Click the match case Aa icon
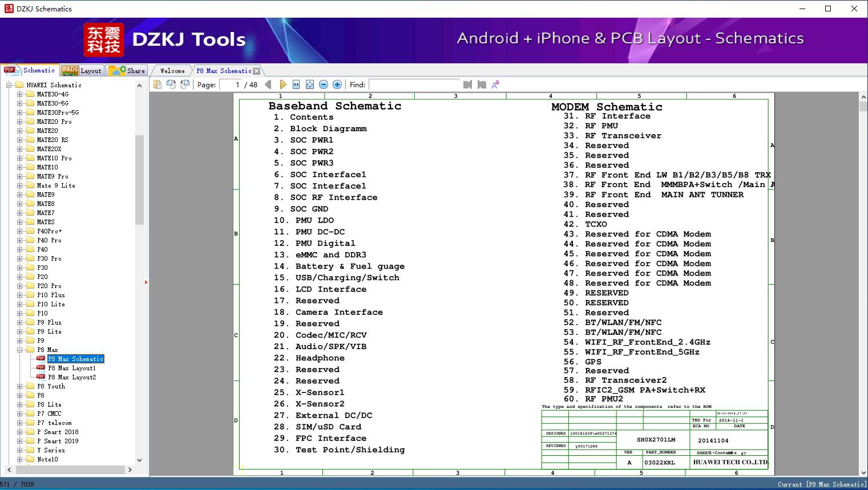The image size is (868, 490). point(495,84)
